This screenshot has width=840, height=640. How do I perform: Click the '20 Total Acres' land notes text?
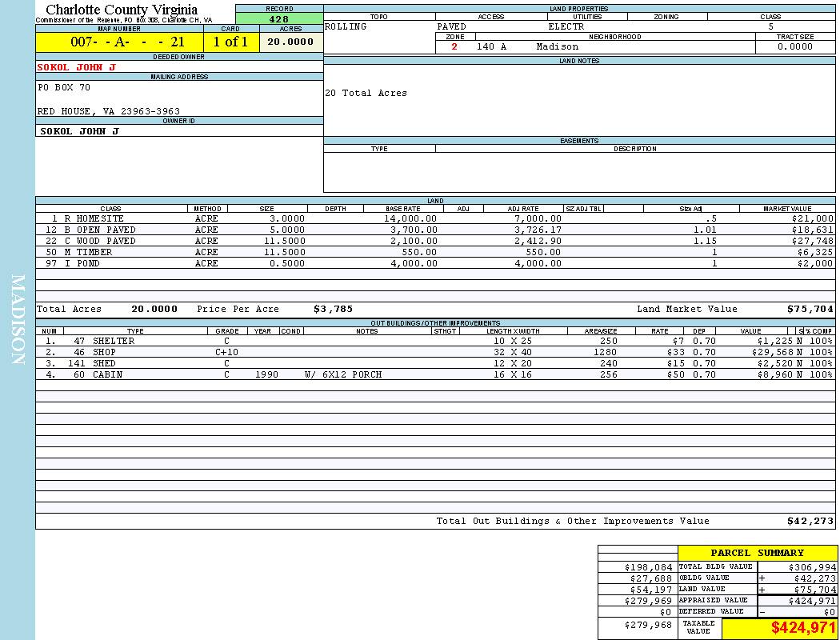pos(366,93)
